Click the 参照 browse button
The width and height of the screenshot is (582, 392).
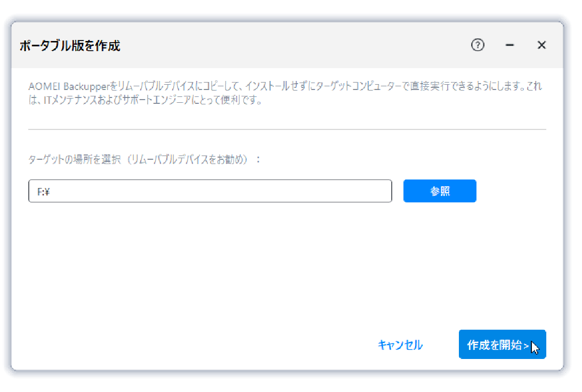(440, 191)
